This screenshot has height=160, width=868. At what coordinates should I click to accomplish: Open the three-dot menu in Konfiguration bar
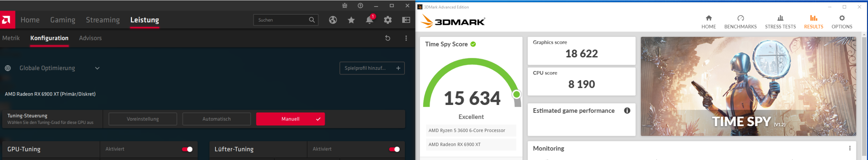point(406,38)
